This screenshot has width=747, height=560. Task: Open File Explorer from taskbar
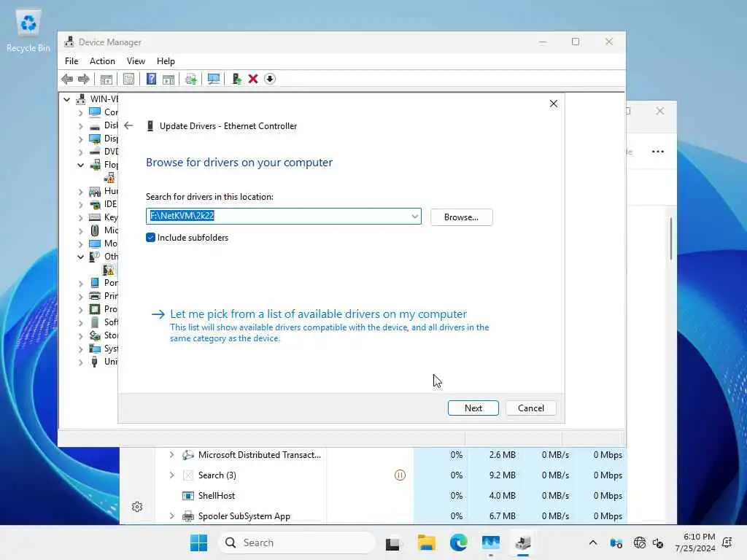(426, 542)
